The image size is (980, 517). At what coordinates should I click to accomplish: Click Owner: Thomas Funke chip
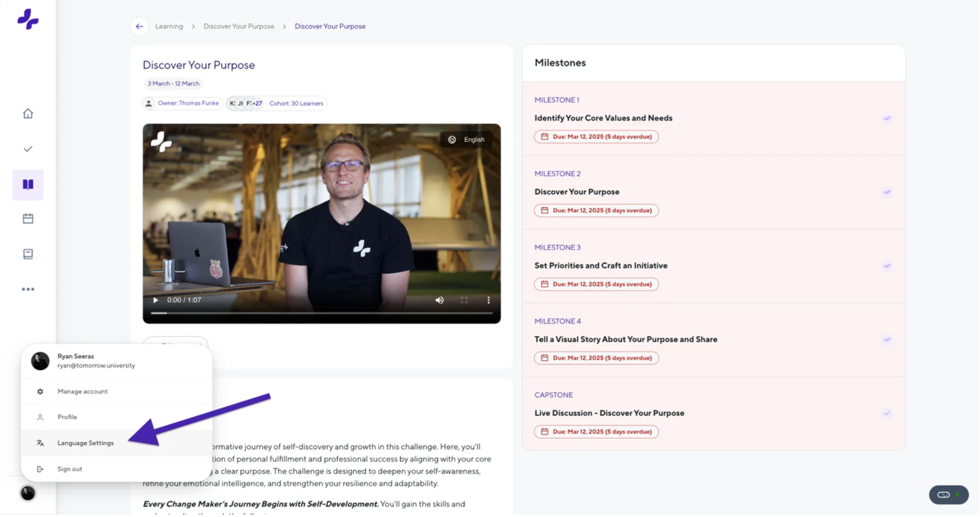point(182,103)
